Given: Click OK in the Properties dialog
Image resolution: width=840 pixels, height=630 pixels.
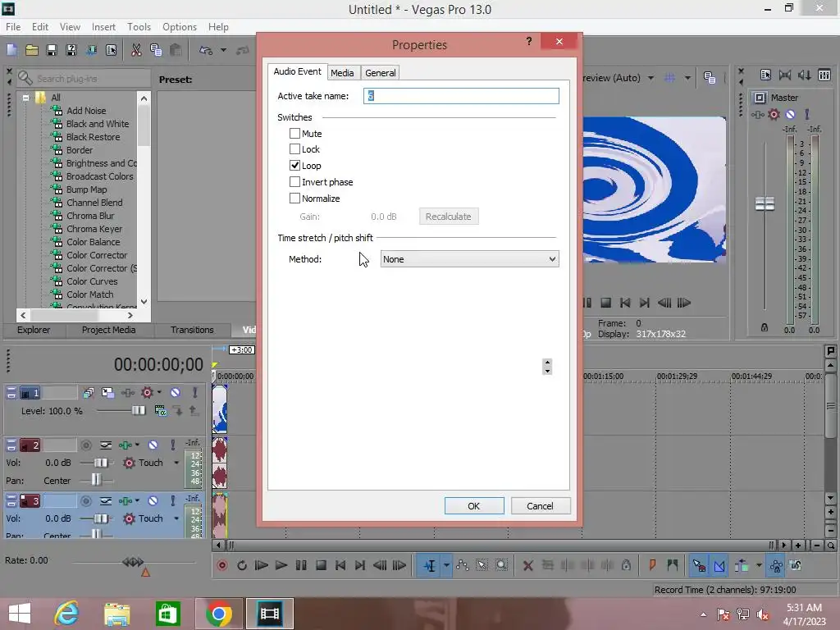Looking at the screenshot, I should (x=474, y=505).
